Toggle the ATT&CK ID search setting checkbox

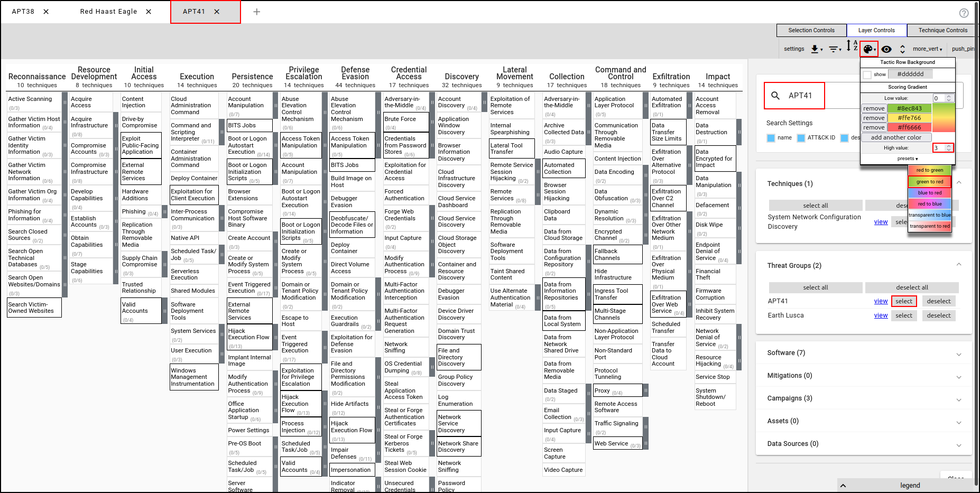[801, 138]
